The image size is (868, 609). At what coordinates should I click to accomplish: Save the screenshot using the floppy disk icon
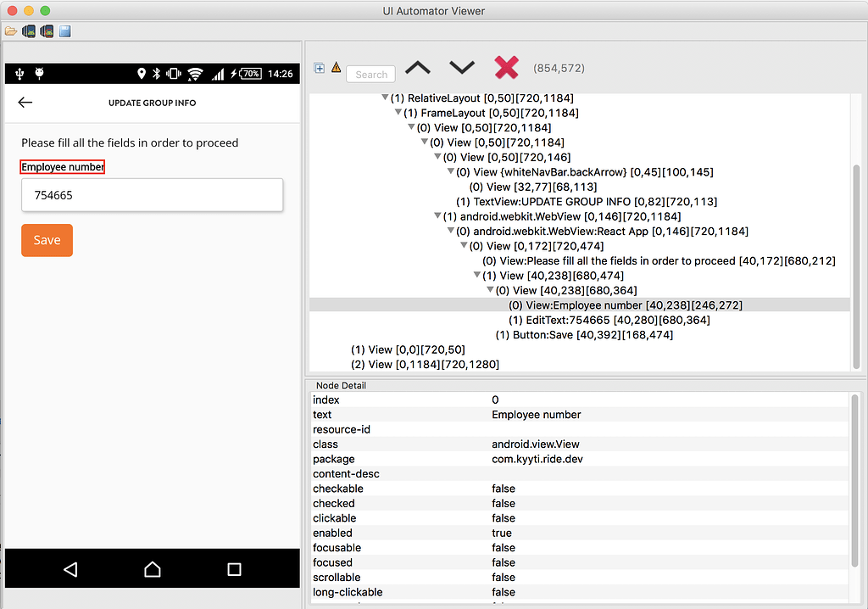[64, 30]
